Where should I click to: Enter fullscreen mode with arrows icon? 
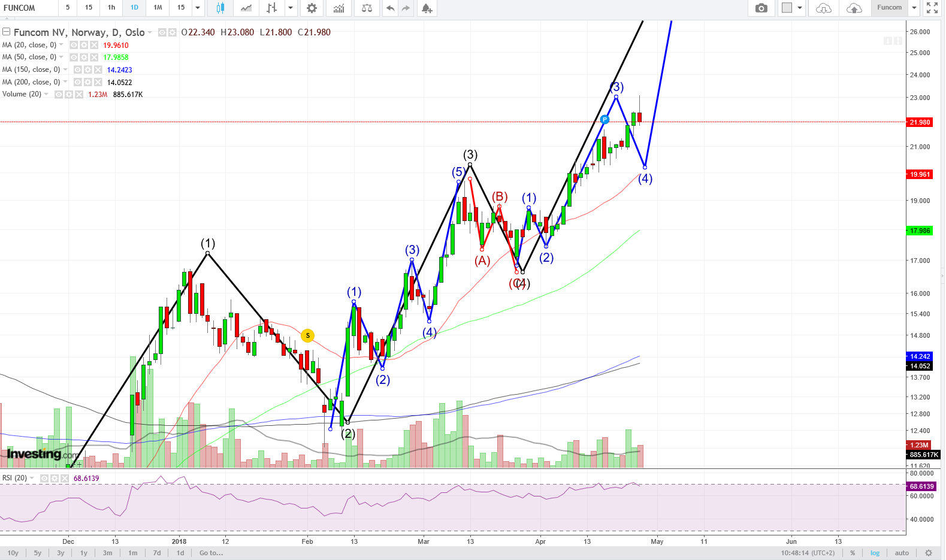click(932, 8)
